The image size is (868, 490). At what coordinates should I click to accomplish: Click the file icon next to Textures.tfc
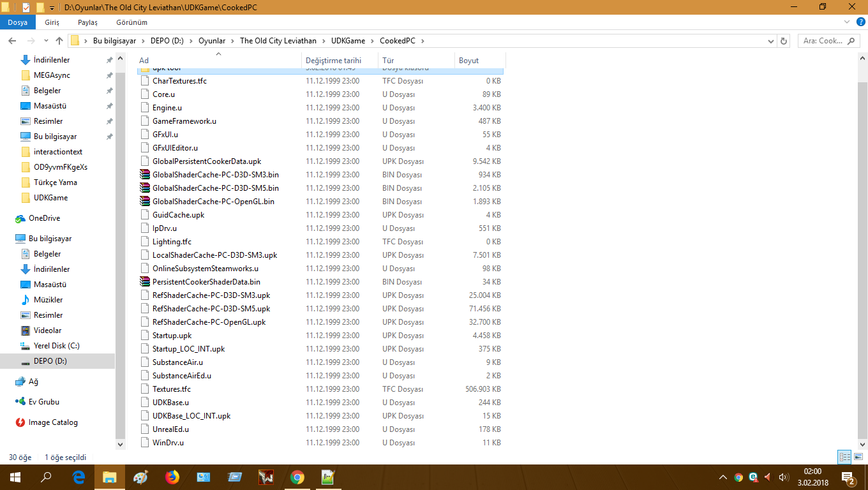click(x=144, y=389)
